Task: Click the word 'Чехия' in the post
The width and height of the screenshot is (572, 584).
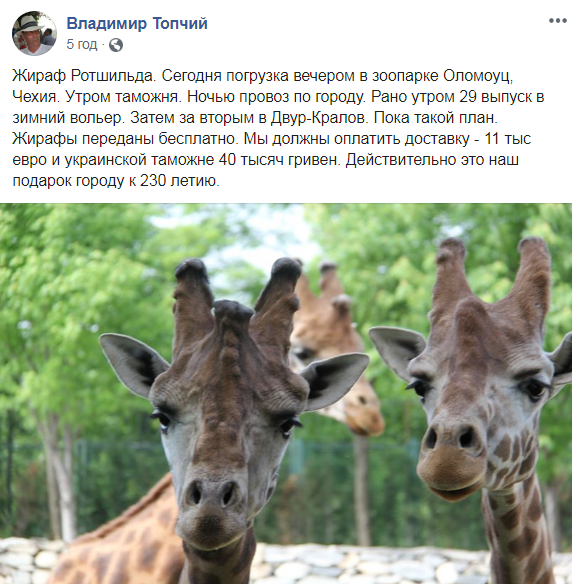Action: (34, 97)
